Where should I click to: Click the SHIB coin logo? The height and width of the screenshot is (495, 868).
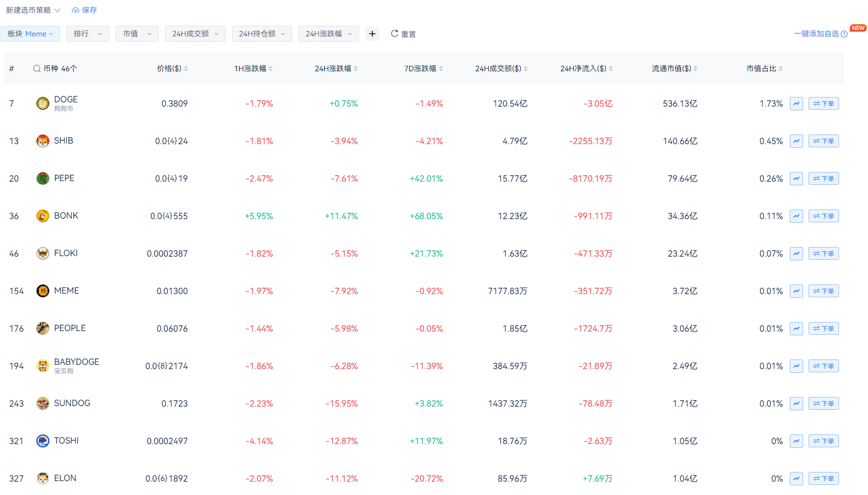[x=43, y=141]
